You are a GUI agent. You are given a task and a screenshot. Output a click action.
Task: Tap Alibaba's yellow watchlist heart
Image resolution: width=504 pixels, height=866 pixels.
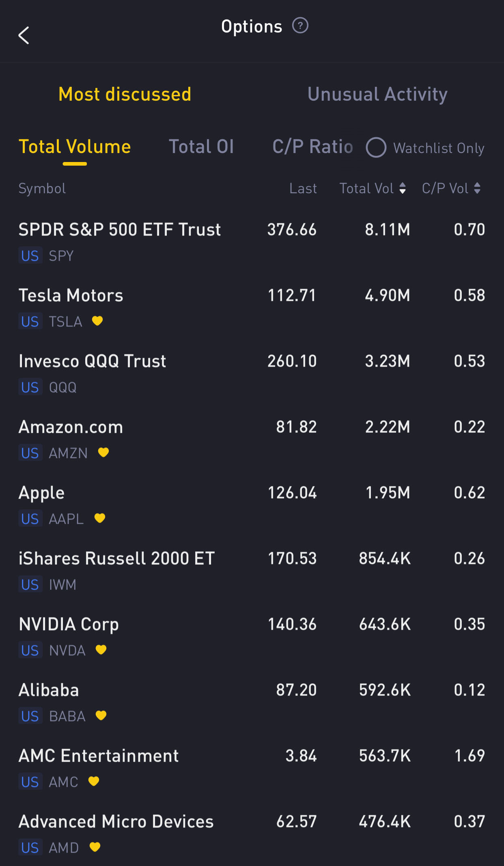(101, 716)
